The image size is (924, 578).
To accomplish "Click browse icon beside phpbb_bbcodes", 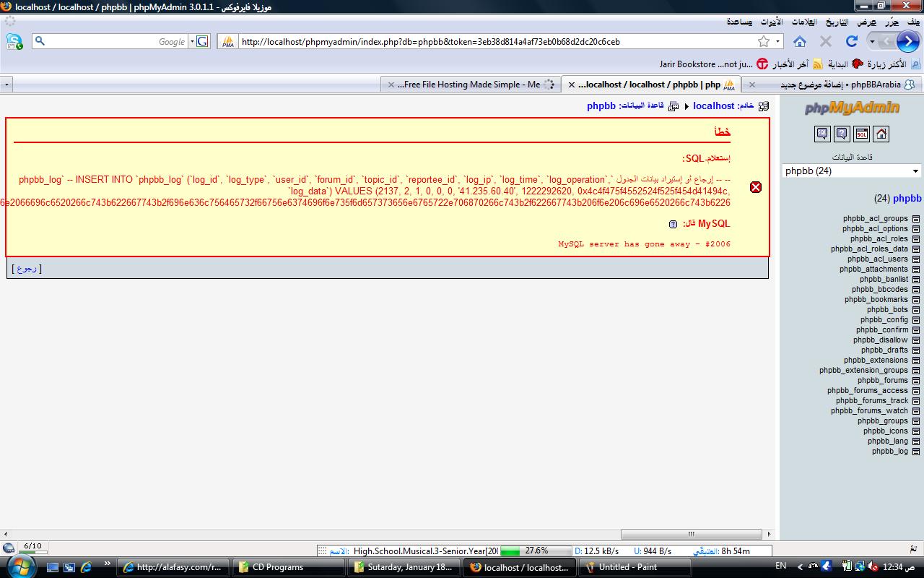I will click(915, 290).
